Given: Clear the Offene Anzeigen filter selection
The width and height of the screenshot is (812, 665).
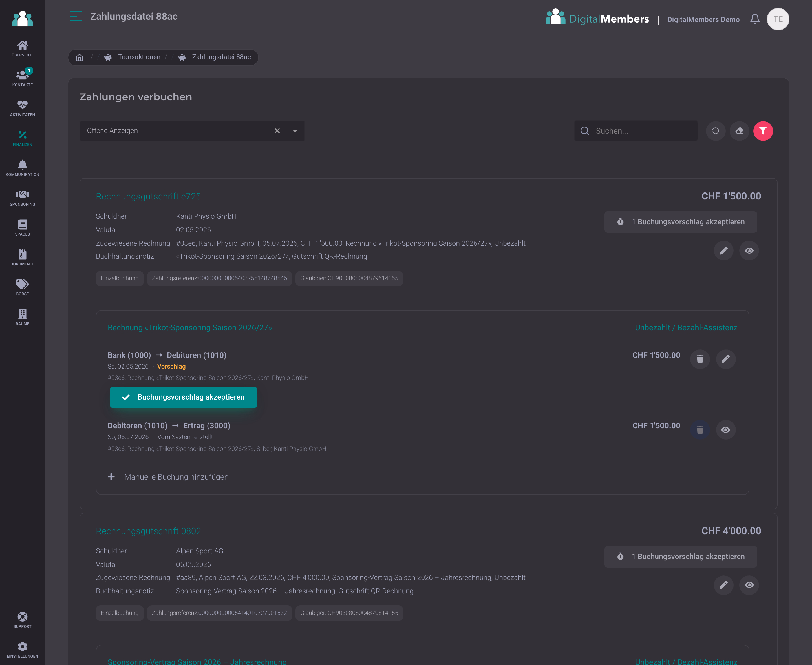Looking at the screenshot, I should [x=277, y=131].
